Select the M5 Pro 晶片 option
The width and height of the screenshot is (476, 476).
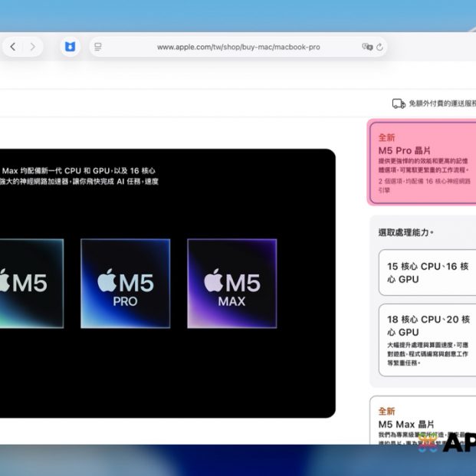(422, 162)
